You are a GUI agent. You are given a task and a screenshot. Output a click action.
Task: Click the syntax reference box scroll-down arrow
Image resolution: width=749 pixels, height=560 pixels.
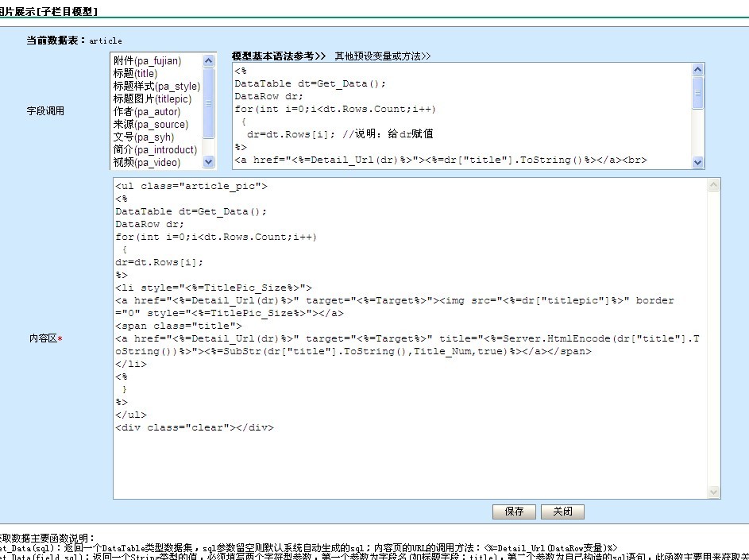698,162
